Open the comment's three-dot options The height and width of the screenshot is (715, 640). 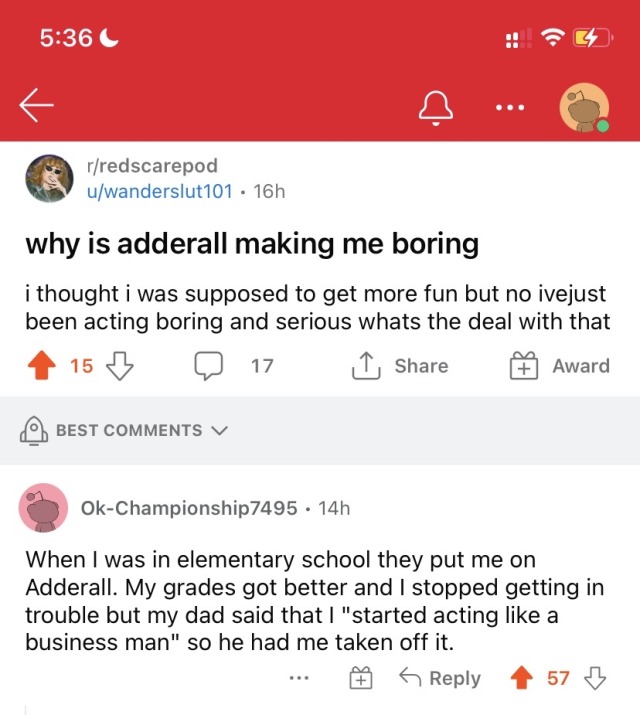297,679
